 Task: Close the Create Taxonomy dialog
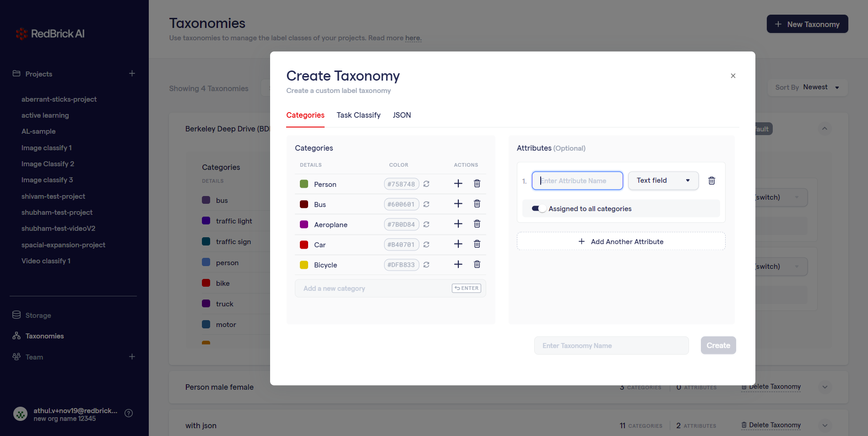733,76
